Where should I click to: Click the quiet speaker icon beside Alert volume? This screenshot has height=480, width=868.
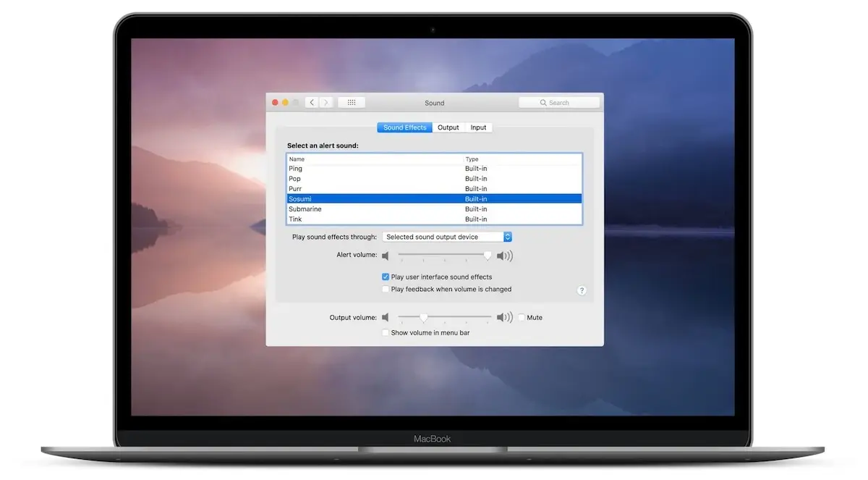(x=386, y=255)
